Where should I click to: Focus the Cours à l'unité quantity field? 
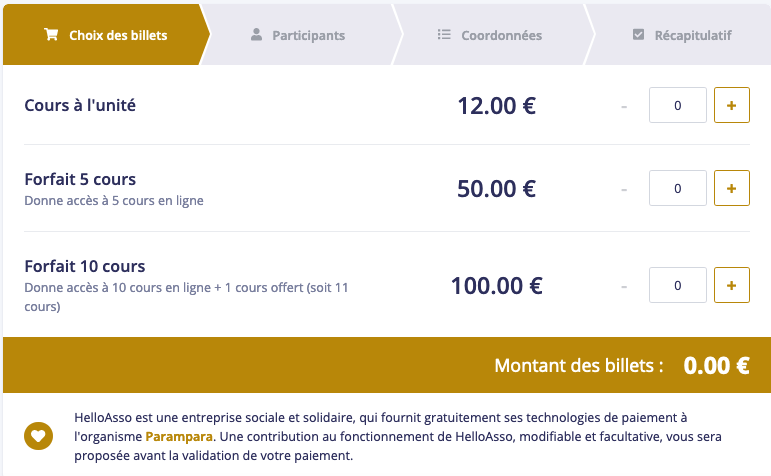(x=678, y=105)
